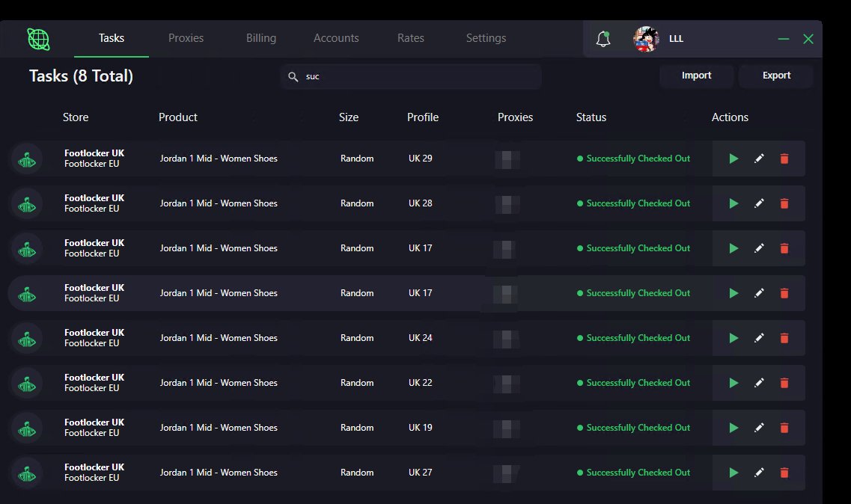Start the UK 29 profile task
The height and width of the screenshot is (504, 851).
point(733,159)
